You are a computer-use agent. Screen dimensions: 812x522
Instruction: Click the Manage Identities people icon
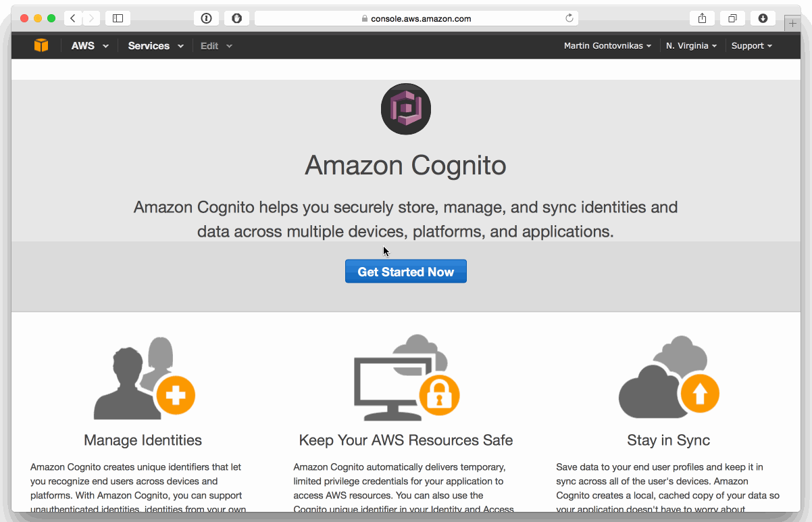coord(144,377)
